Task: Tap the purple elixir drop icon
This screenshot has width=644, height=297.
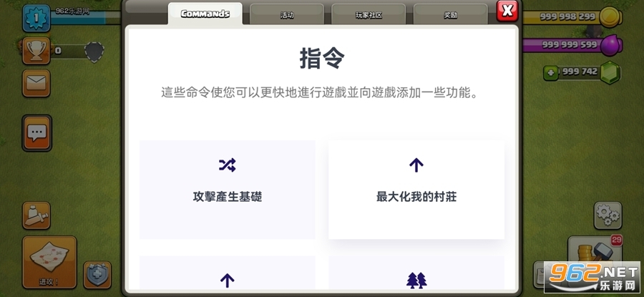Action: coord(611,44)
